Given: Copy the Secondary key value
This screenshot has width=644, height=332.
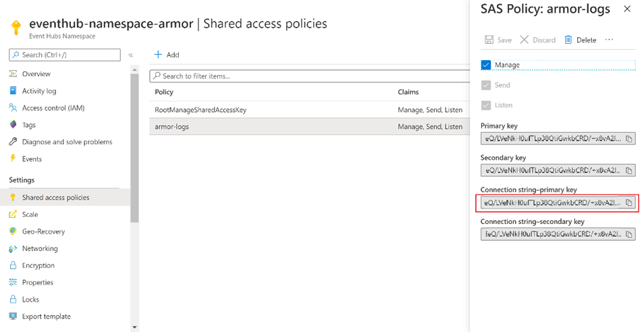Looking at the screenshot, I should (628, 171).
